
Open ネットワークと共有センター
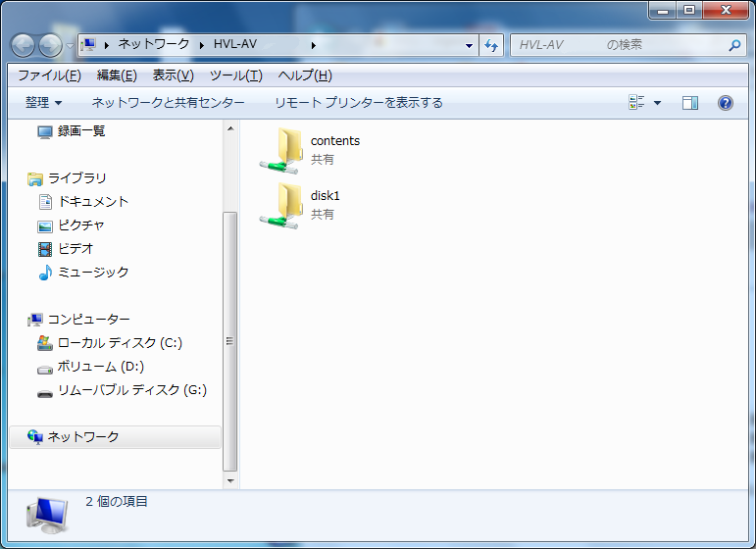pos(168,103)
